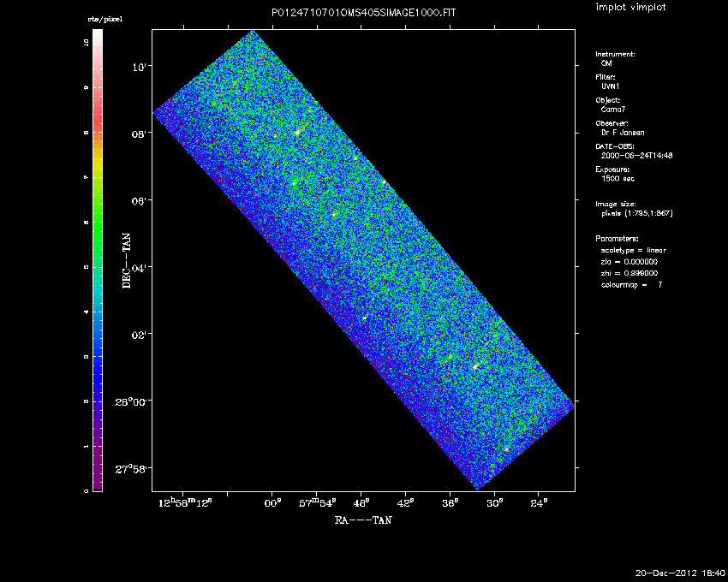Click the declination tick label 10'

140,68
